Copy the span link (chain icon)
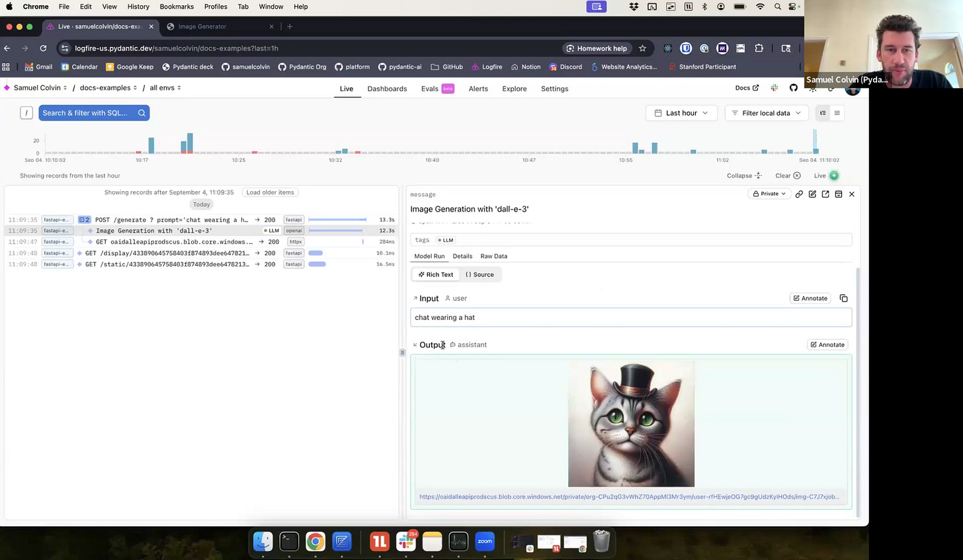Viewport: 963px width, 560px height. [799, 194]
